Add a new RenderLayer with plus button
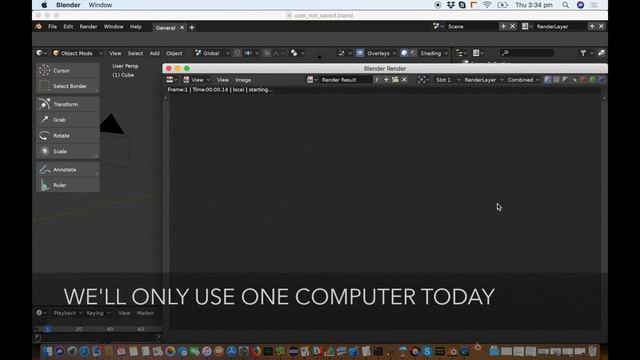 tap(592, 27)
